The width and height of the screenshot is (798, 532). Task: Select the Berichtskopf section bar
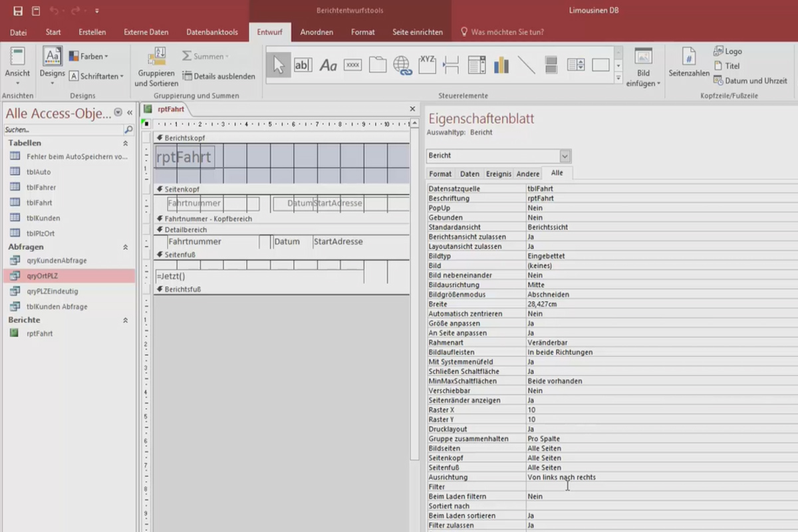click(281, 138)
